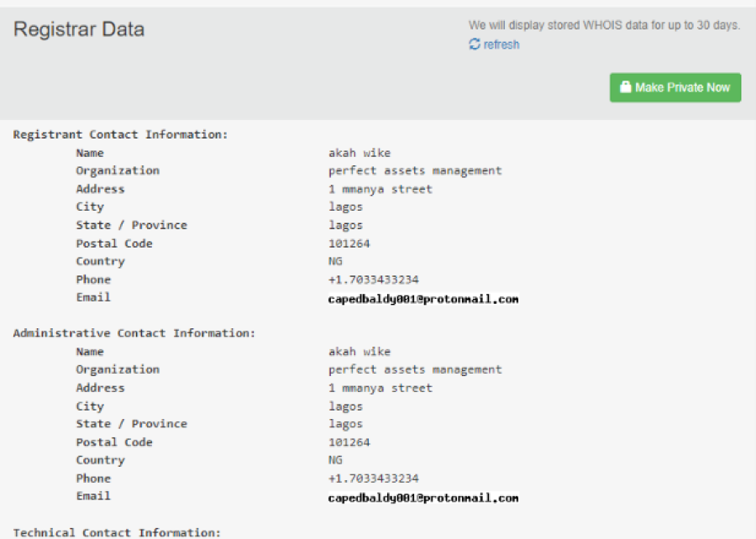The image size is (756, 539).
Task: Click the registrant email address
Action: (423, 299)
